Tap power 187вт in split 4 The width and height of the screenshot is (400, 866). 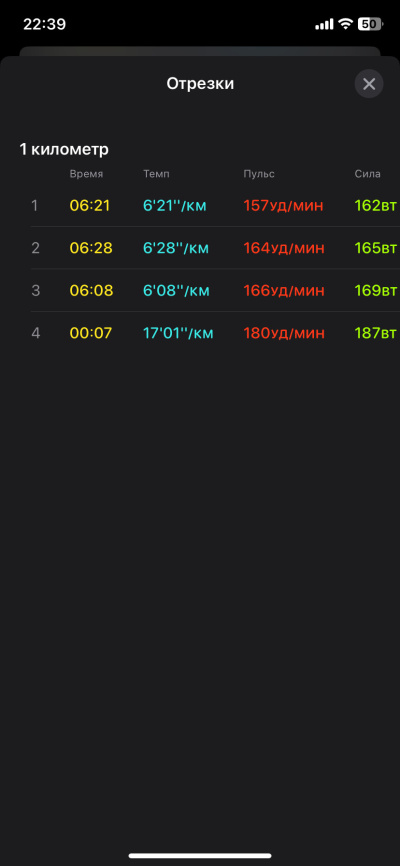coord(376,333)
